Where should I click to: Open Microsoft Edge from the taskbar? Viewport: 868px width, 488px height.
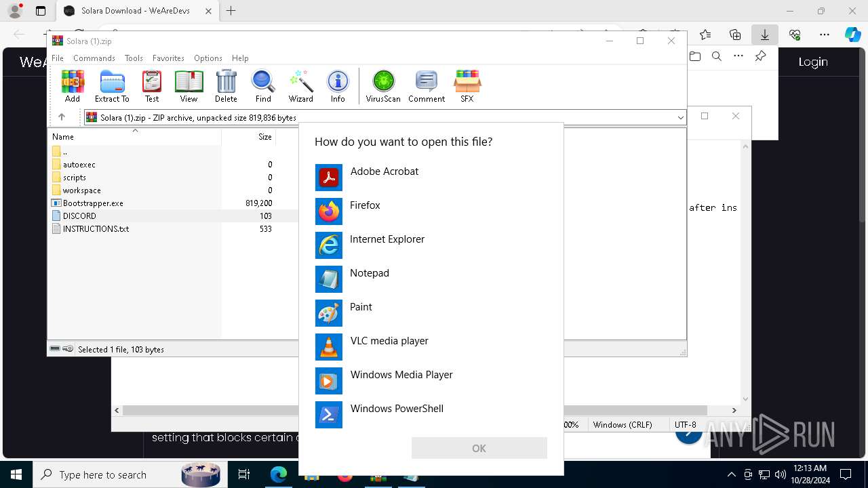pos(279,474)
